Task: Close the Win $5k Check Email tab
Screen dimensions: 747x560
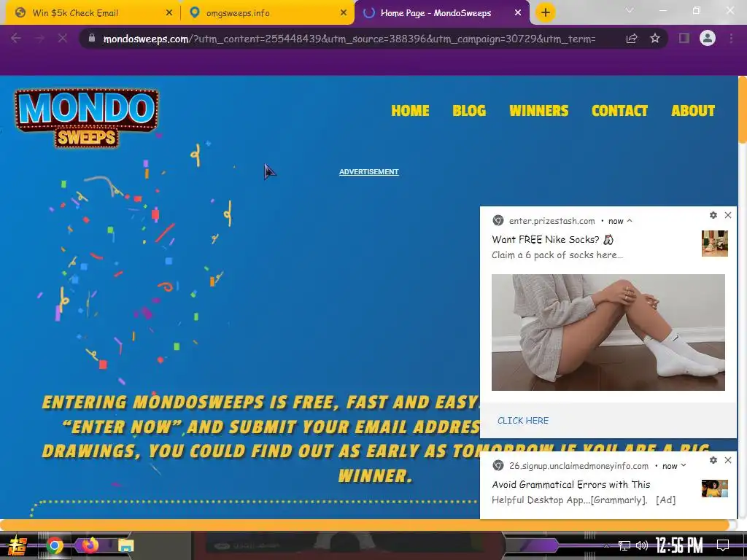Action: (169, 13)
